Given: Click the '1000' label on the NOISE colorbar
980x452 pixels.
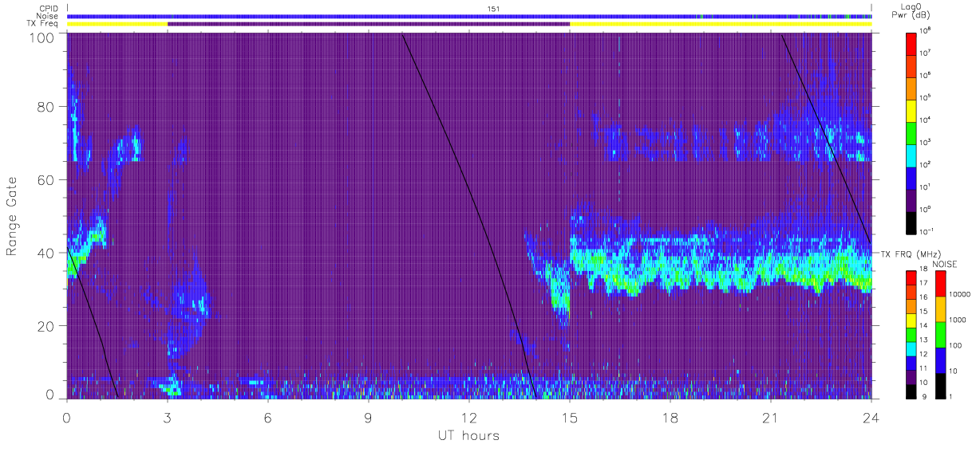Looking at the screenshot, I should coord(958,320).
